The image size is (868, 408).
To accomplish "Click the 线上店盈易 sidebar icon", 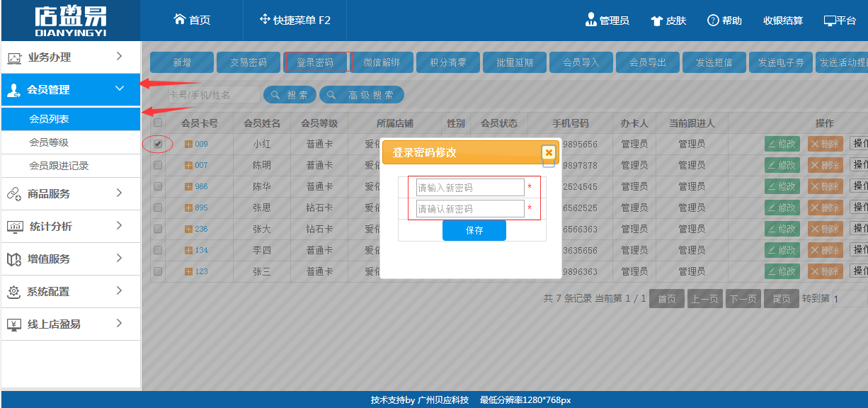I will (x=13, y=324).
